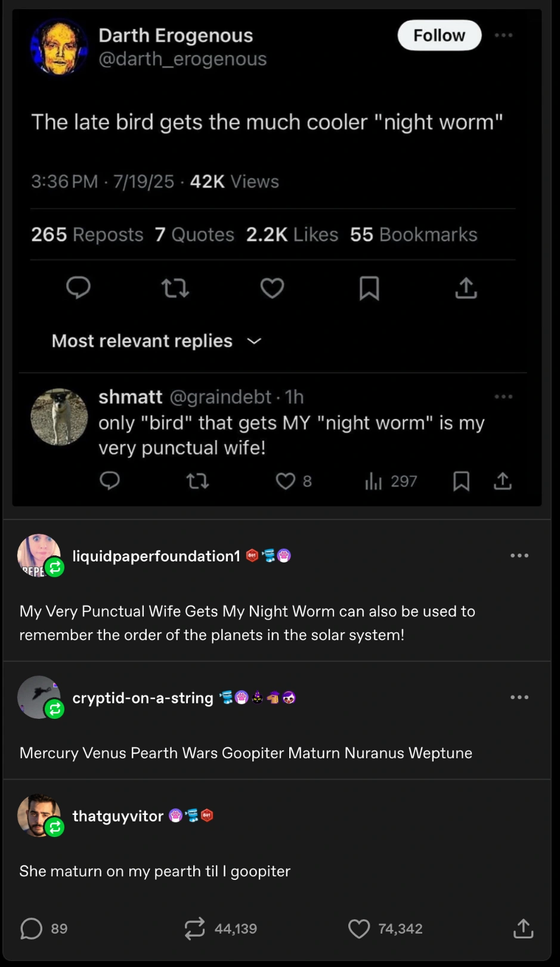Open the reply composer on the main tweet
Screen dimensions: 560x967
coord(78,288)
